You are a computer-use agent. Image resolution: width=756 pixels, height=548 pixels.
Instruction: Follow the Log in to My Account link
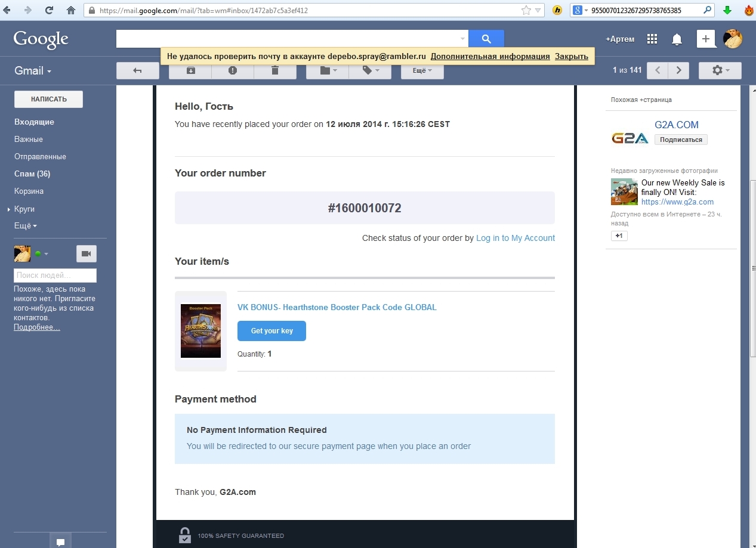(x=515, y=238)
